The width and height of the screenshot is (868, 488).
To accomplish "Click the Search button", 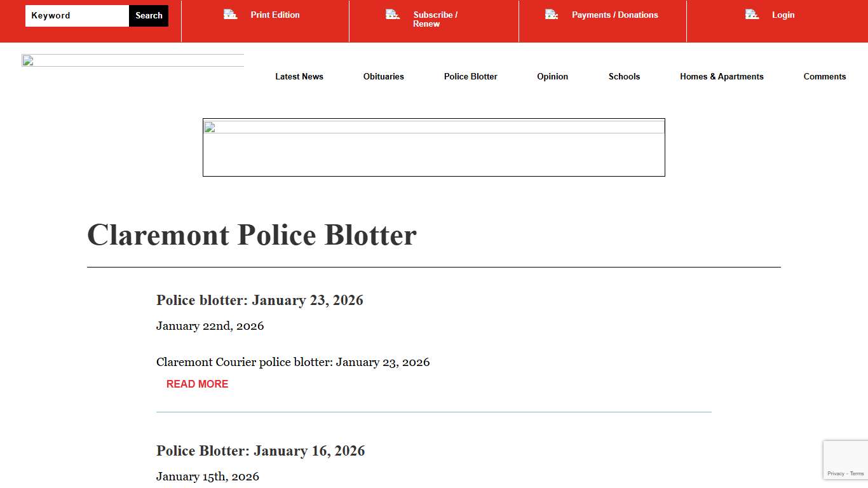I will [x=148, y=15].
